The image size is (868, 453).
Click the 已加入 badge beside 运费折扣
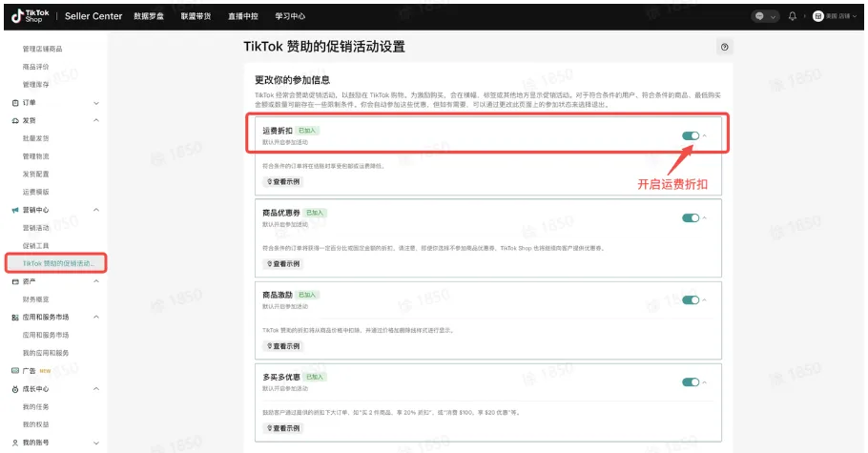[307, 131]
